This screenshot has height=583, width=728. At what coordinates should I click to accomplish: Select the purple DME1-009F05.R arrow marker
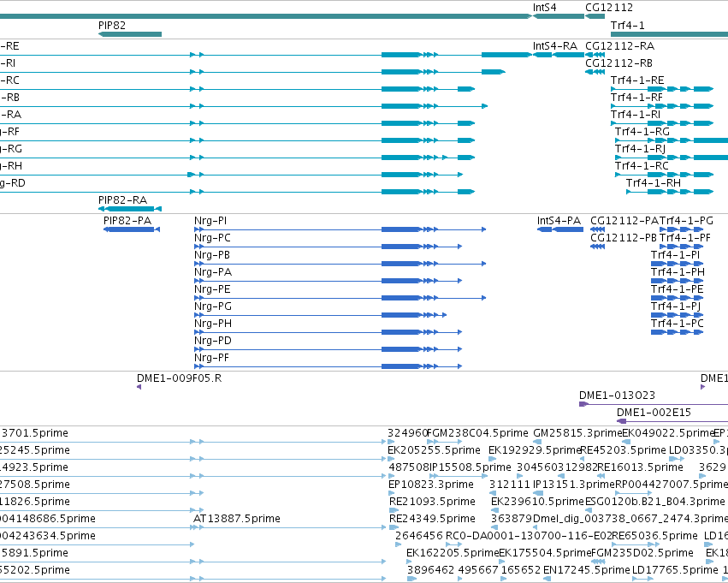(x=139, y=387)
